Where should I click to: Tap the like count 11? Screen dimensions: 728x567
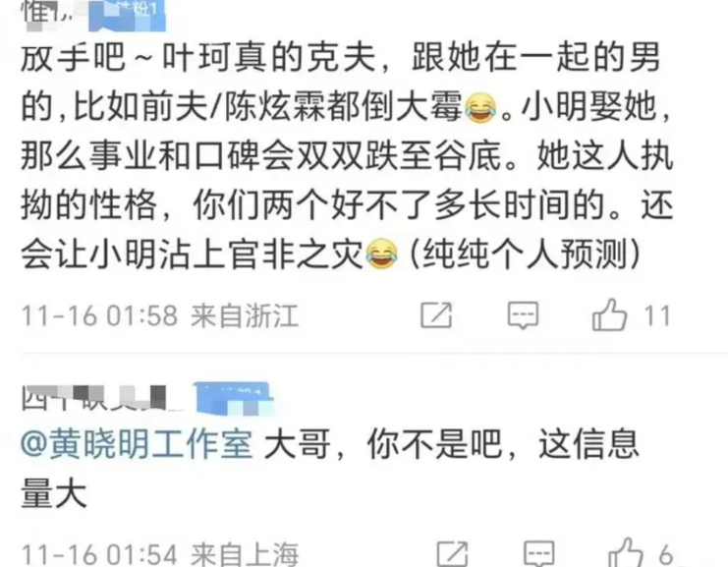point(657,315)
